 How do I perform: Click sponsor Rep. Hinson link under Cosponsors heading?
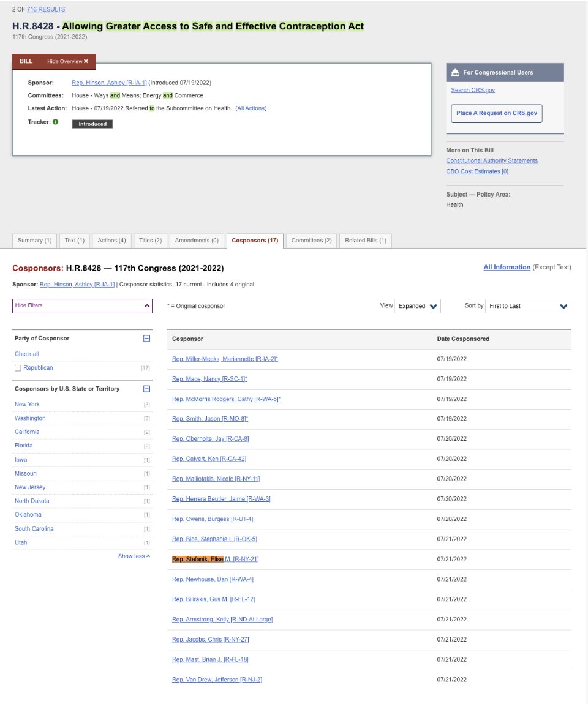pyautogui.click(x=77, y=285)
